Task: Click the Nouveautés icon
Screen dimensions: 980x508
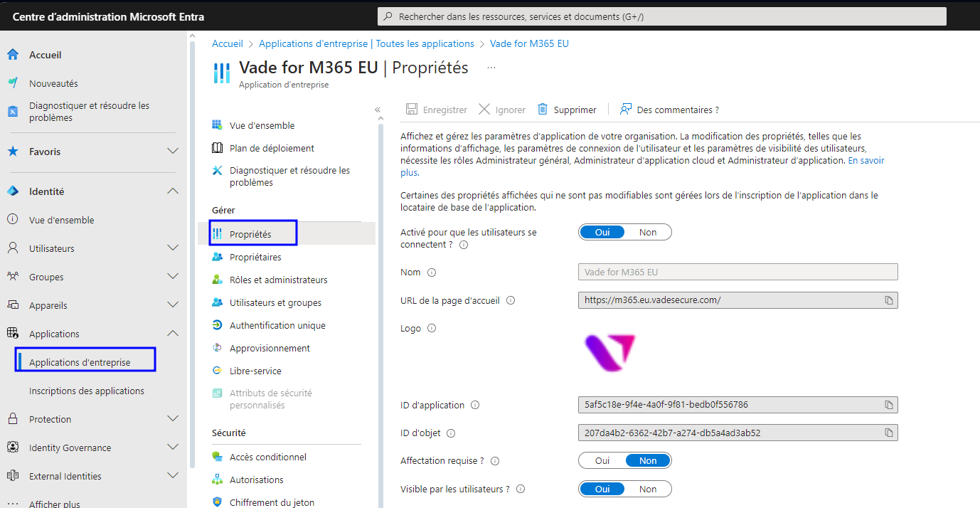Action: (x=12, y=83)
